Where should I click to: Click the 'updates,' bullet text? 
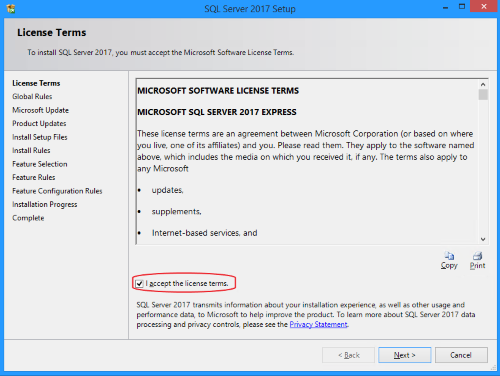click(x=167, y=190)
